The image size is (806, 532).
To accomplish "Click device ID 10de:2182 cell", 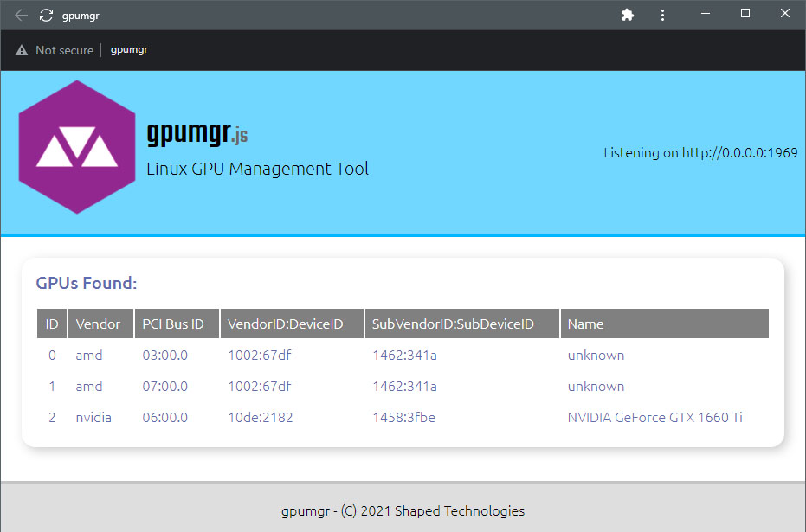I will [x=261, y=418].
